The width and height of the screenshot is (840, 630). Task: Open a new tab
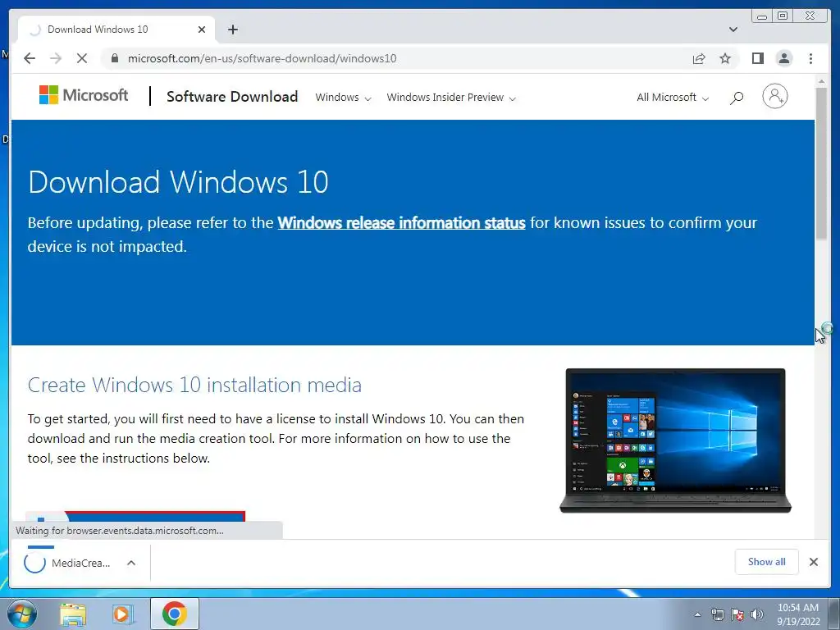pos(232,30)
